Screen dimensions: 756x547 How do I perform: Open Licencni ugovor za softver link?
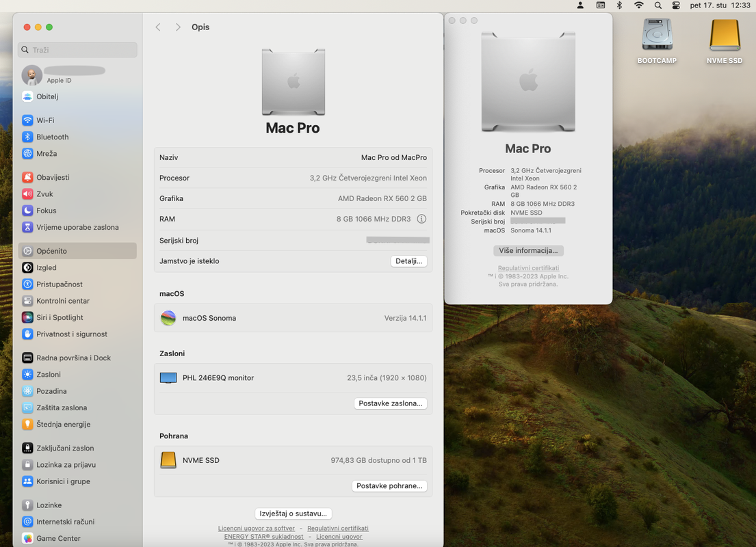(256, 529)
